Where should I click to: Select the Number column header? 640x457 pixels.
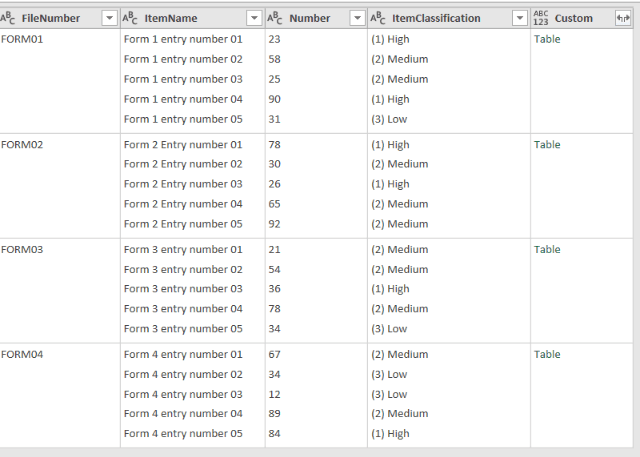(x=309, y=18)
